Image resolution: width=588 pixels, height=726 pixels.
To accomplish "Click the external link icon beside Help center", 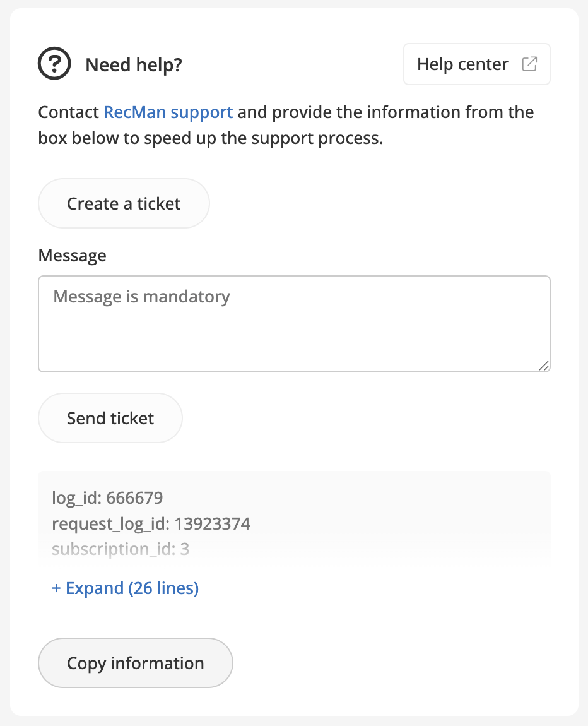I will coord(529,64).
